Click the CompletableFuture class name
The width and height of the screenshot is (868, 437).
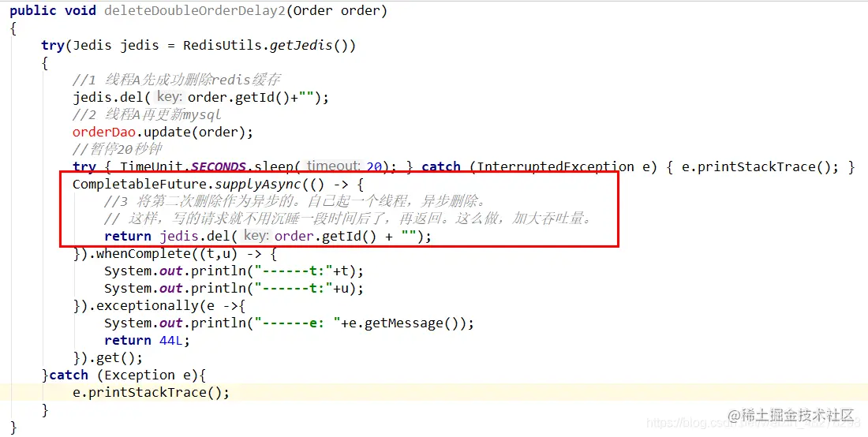pos(140,185)
